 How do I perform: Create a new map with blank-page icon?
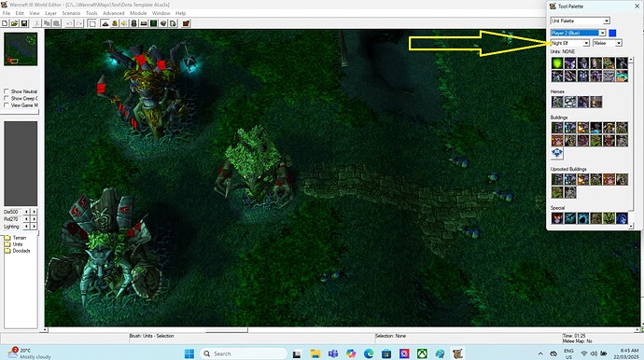(x=5, y=23)
